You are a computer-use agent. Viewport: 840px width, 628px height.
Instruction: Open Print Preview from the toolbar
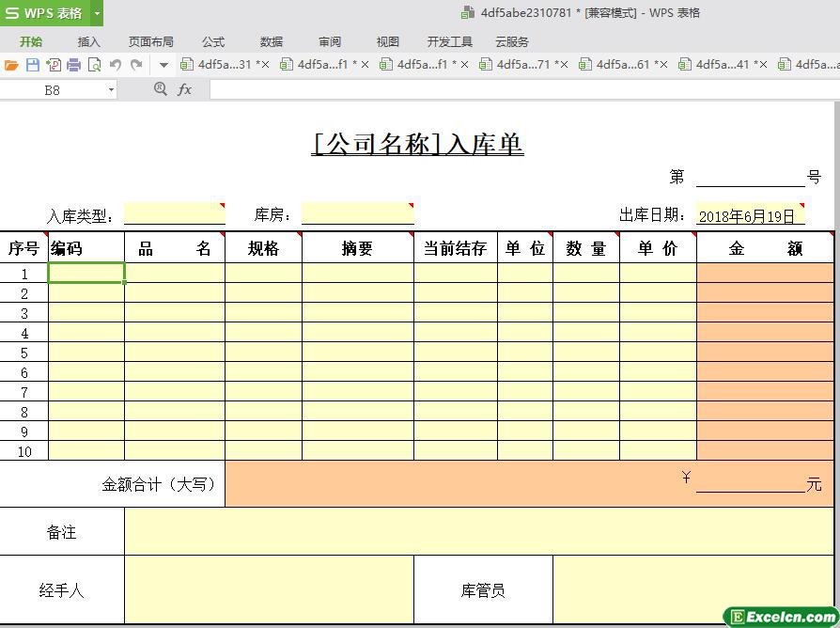click(x=94, y=65)
